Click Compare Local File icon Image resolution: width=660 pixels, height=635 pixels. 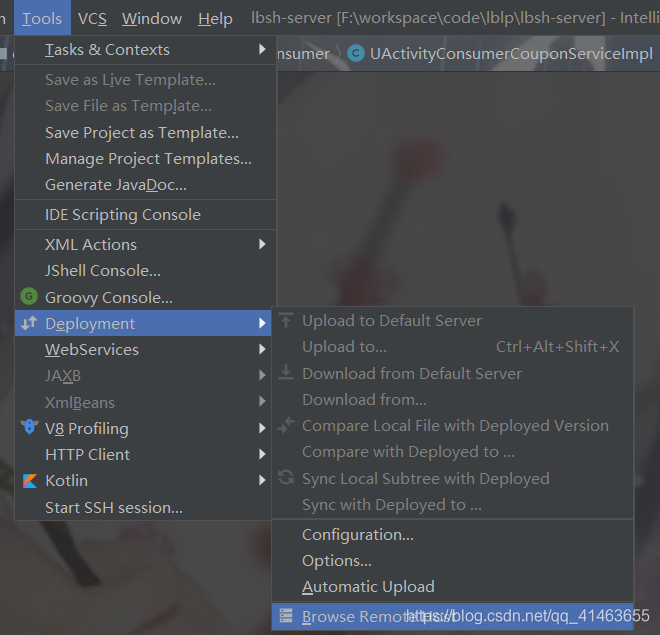286,425
